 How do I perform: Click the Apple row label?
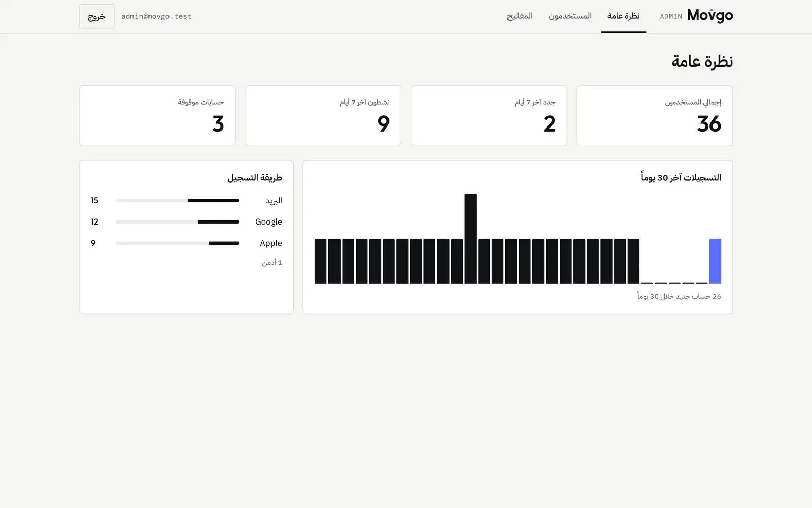point(271,243)
